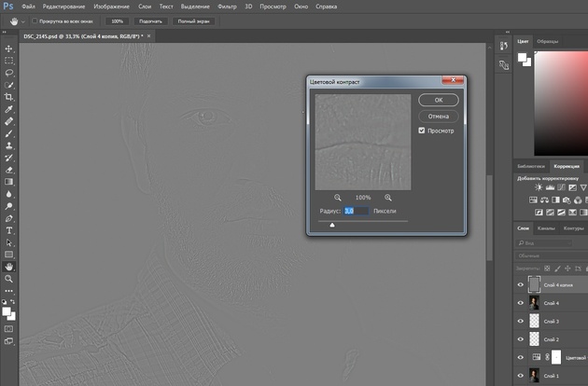588x386 pixels.
Task: Select the Move tool
Action: [x=9, y=48]
